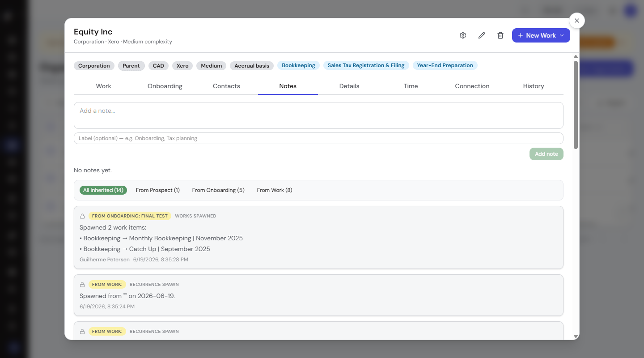Click the trash delete icon

(x=500, y=35)
